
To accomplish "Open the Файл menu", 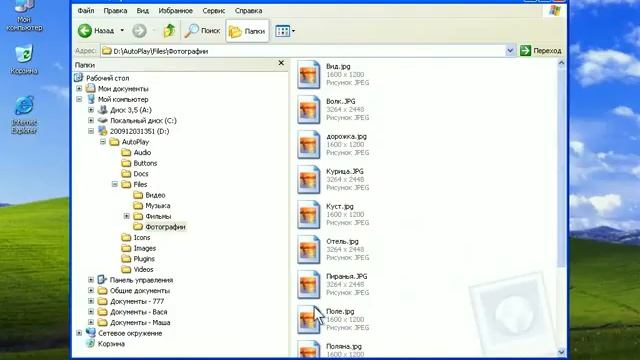I will click(86, 11).
